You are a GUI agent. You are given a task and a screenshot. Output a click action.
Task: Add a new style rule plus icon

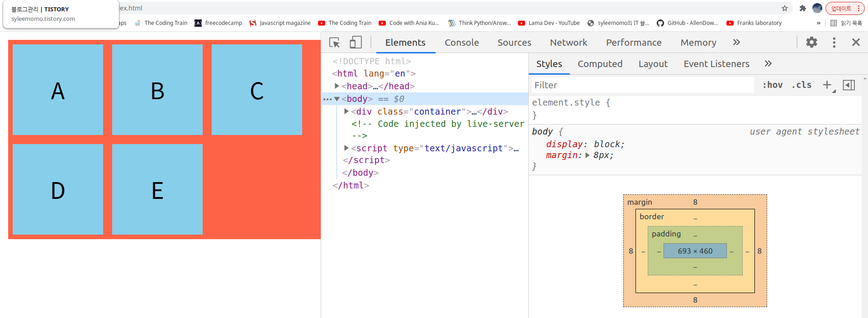[x=827, y=85]
